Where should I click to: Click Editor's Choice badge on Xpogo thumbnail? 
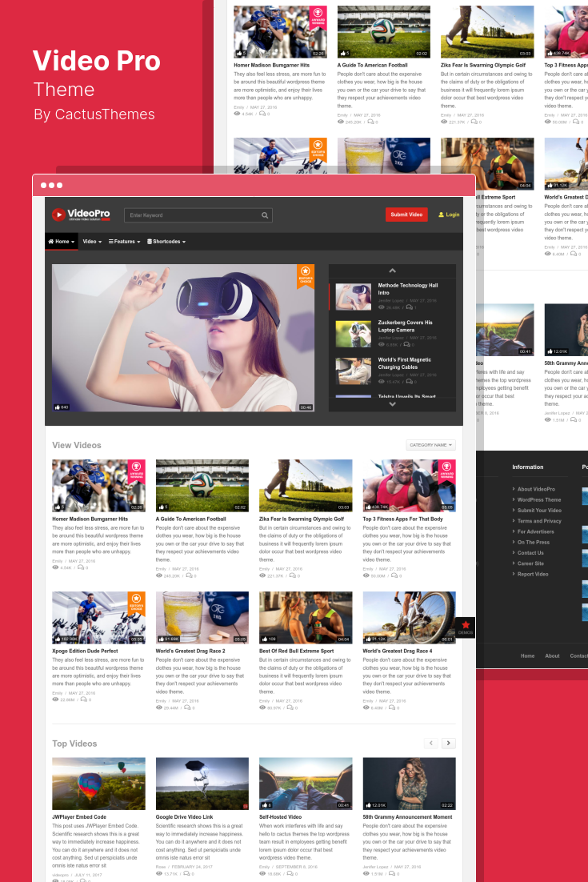coord(137,603)
